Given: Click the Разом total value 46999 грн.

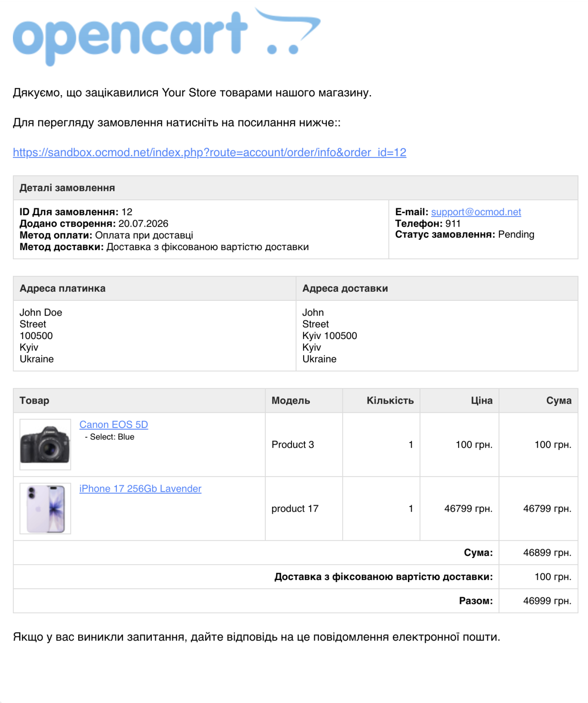Looking at the screenshot, I should click(x=547, y=601).
